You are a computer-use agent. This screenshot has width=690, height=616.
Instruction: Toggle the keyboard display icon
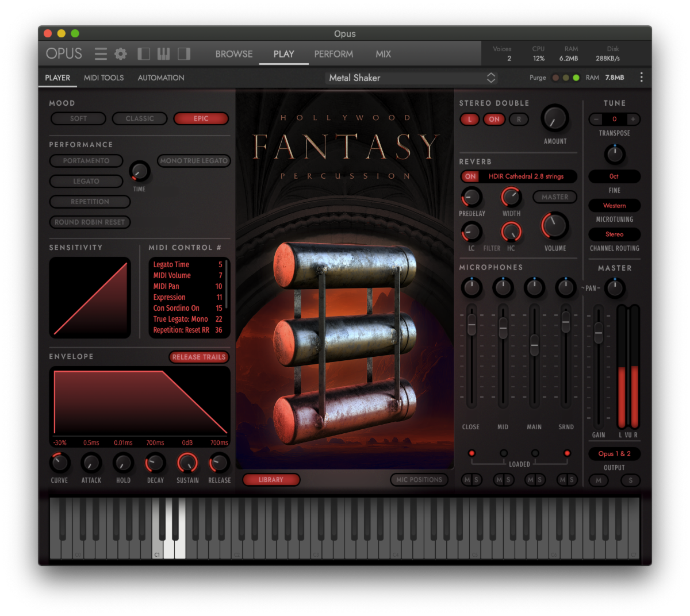coord(164,54)
